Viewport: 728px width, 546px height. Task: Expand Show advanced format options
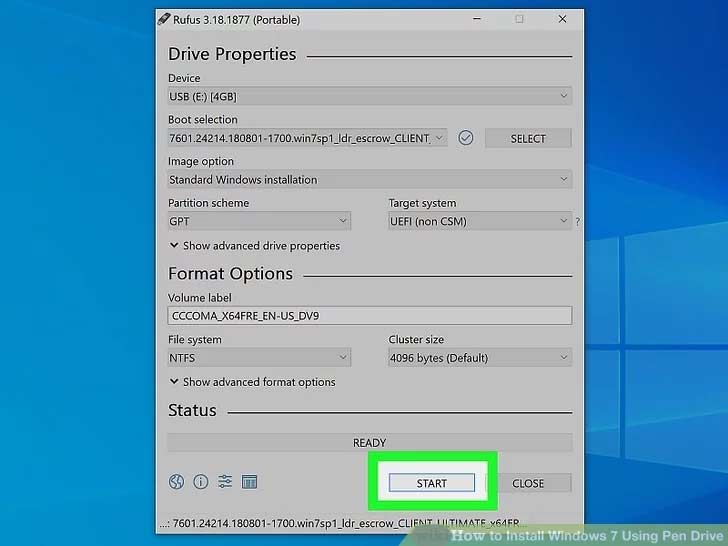252,382
